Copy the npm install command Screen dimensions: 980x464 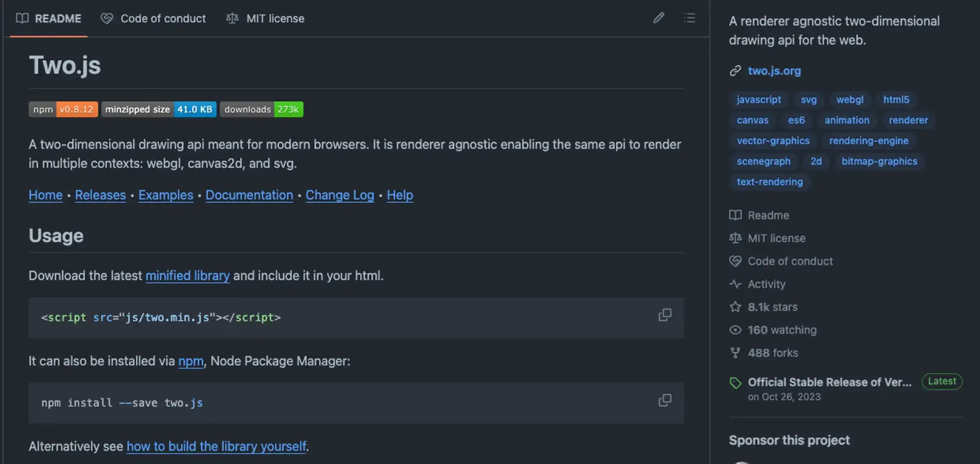(664, 400)
